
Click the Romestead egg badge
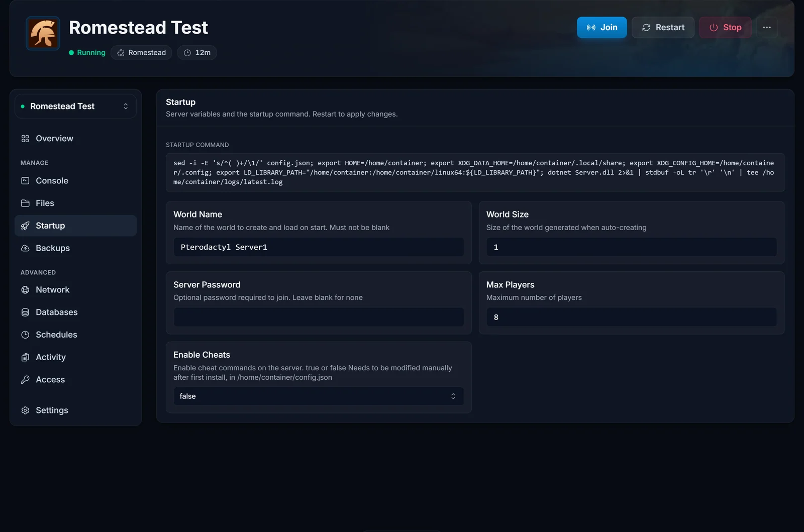(x=141, y=53)
